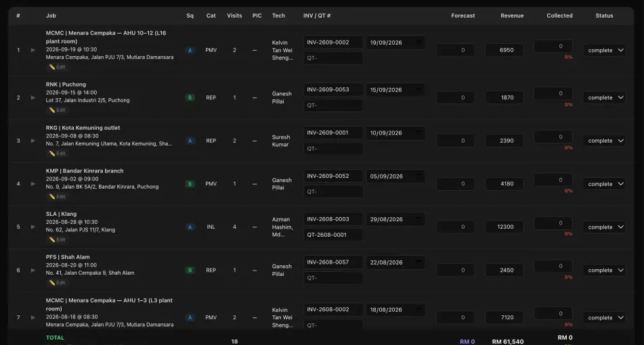Click the revenue field showing 4180

tap(505, 184)
